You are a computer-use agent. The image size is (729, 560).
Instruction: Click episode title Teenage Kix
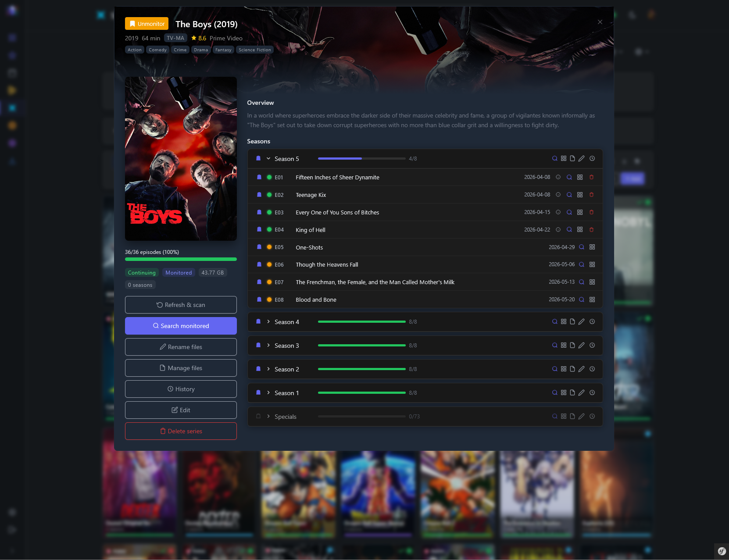(311, 195)
